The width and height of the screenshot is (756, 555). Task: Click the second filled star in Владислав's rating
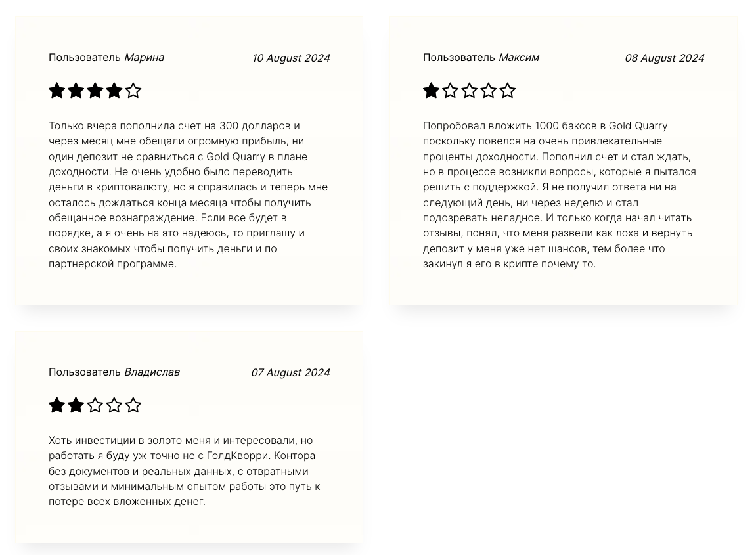pyautogui.click(x=76, y=405)
